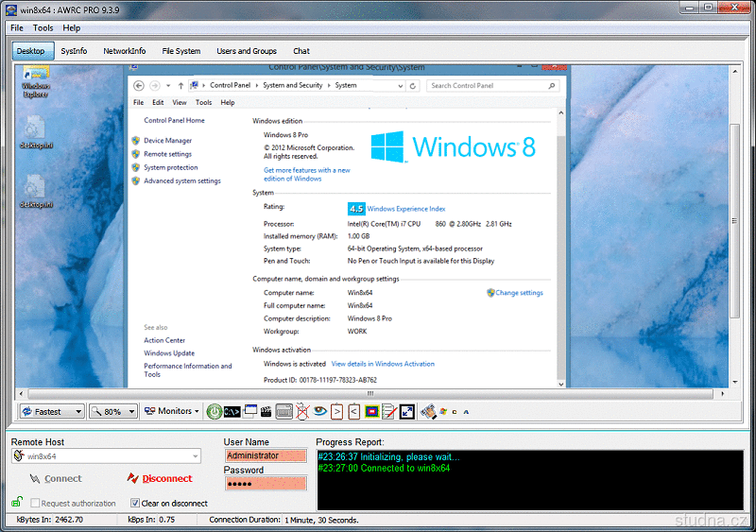Open the Tools menu
Screen dimensions: 756x532
pyautogui.click(x=43, y=28)
